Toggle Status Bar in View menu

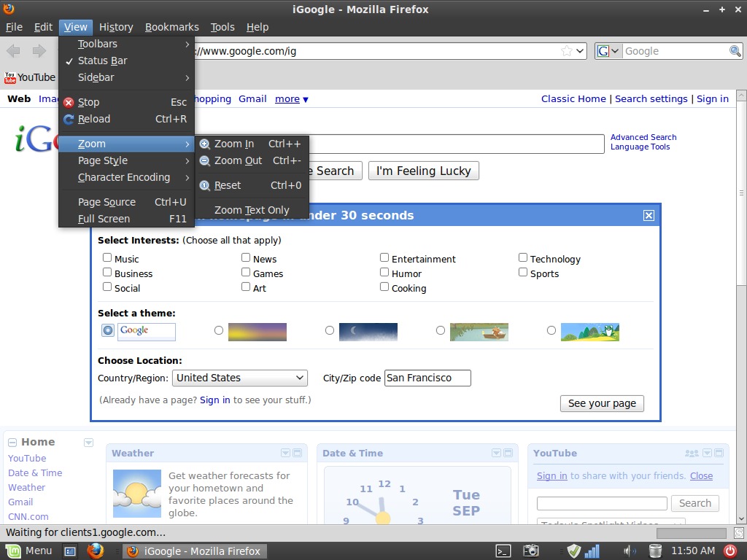(127, 61)
